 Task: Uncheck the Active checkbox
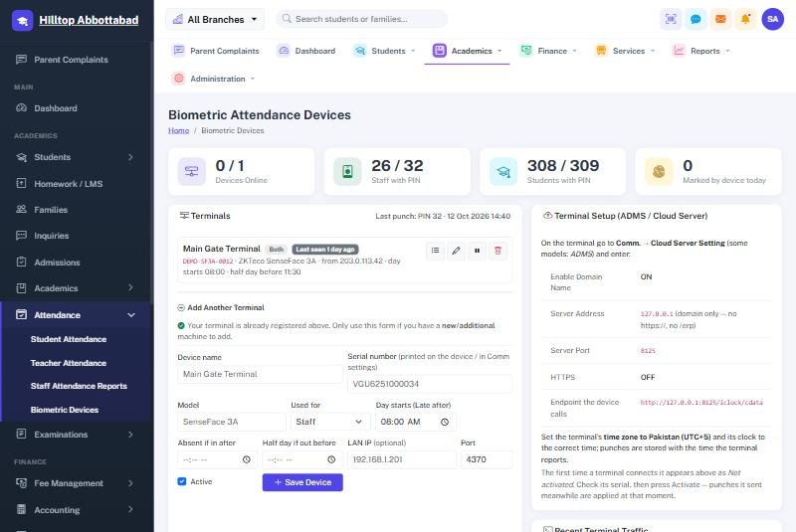[182, 481]
